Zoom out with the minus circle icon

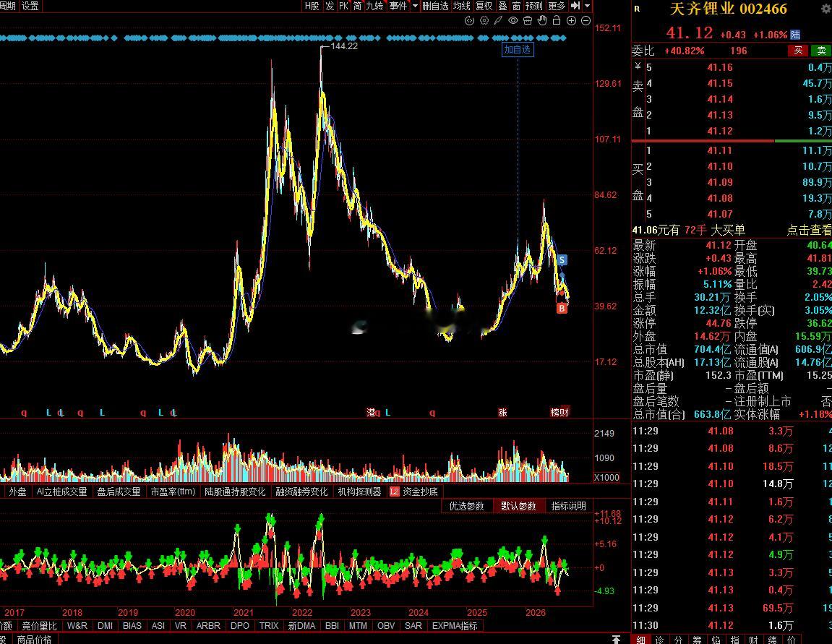[x=586, y=21]
